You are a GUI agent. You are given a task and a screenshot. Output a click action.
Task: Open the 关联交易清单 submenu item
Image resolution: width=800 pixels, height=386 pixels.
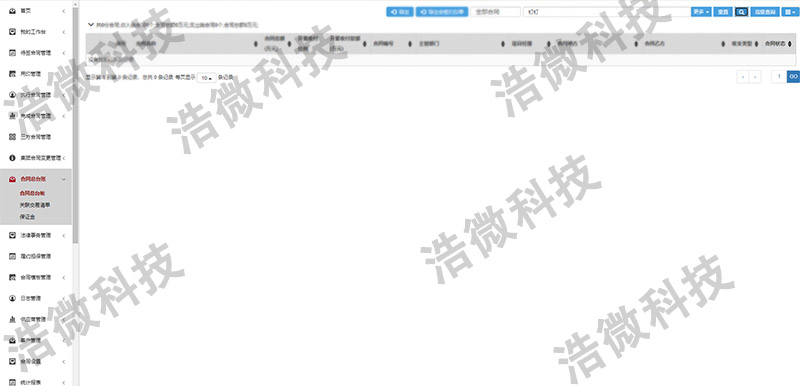click(35, 205)
